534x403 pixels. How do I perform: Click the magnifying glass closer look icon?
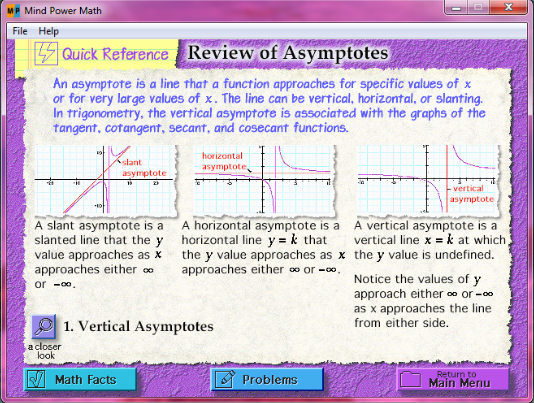click(44, 327)
